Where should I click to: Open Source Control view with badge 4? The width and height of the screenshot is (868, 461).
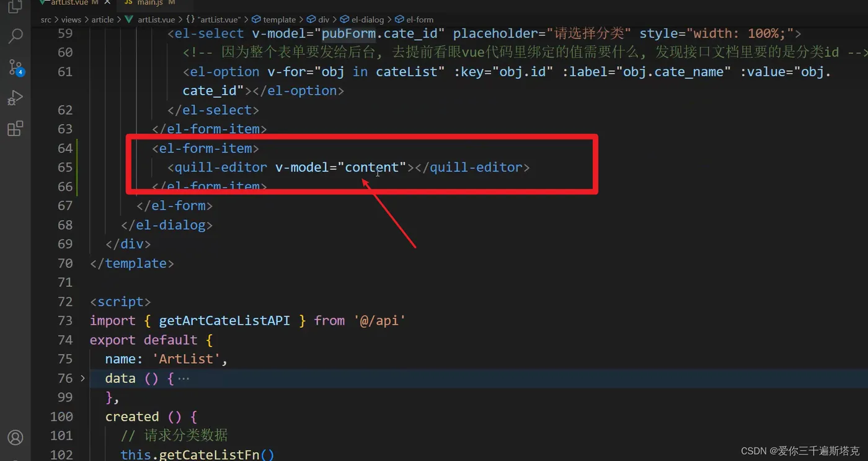pos(15,66)
